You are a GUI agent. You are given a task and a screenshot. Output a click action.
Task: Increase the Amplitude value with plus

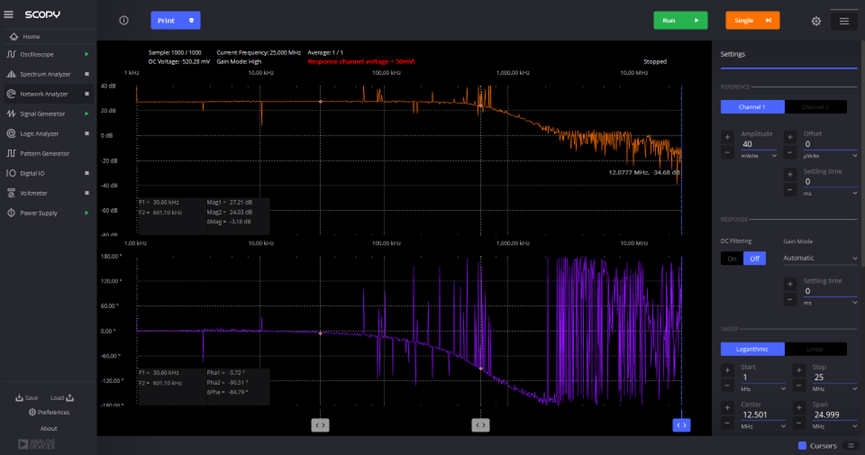(x=727, y=137)
